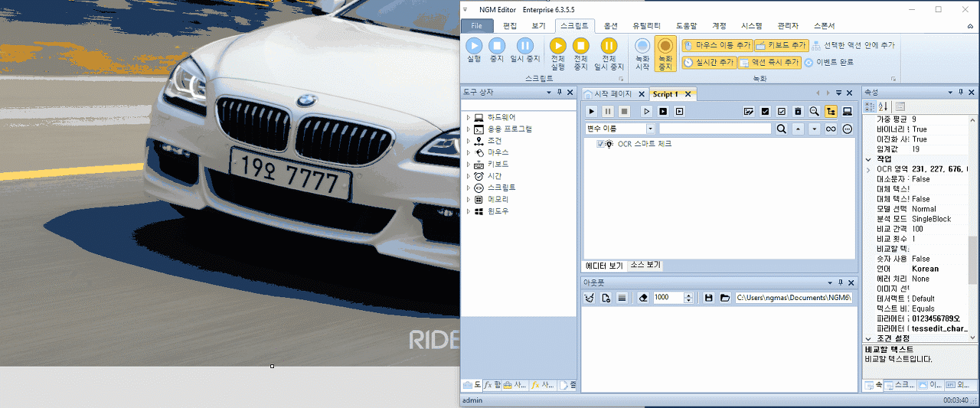Expand the 응용 프로그램 toolbox node
The height and width of the screenshot is (408, 980).
point(468,129)
